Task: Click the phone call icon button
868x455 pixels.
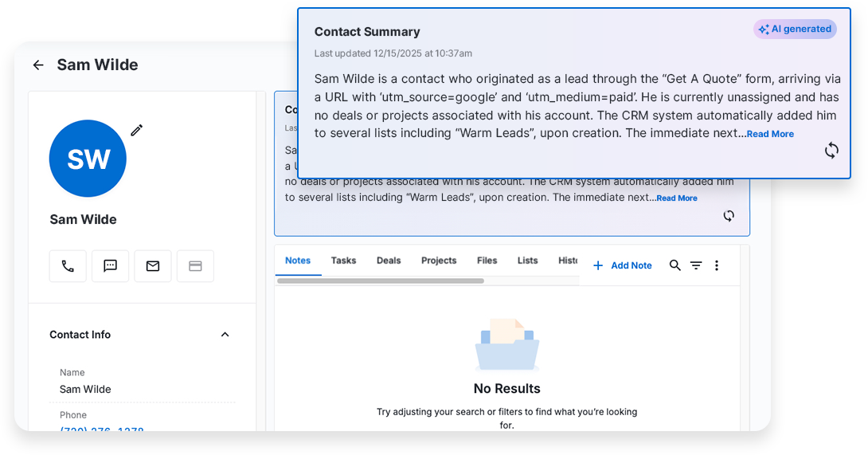Action: (68, 266)
